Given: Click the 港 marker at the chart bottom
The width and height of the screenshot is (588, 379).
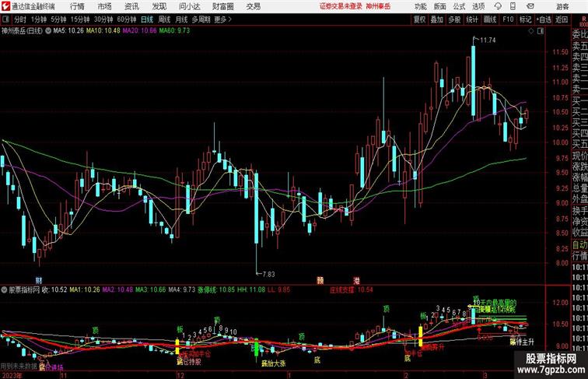Looking at the screenshot, I should pos(357,280).
